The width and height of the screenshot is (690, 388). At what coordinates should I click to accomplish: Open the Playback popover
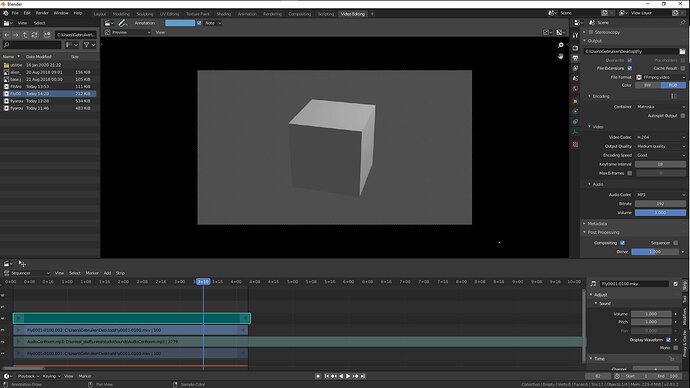tap(28, 376)
